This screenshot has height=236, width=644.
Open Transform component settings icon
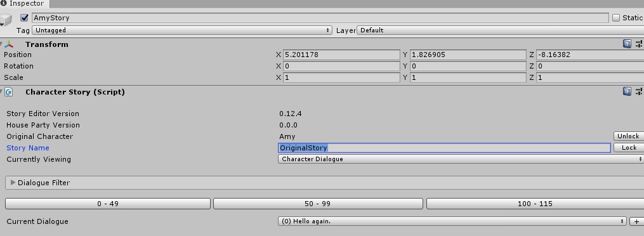(639, 44)
